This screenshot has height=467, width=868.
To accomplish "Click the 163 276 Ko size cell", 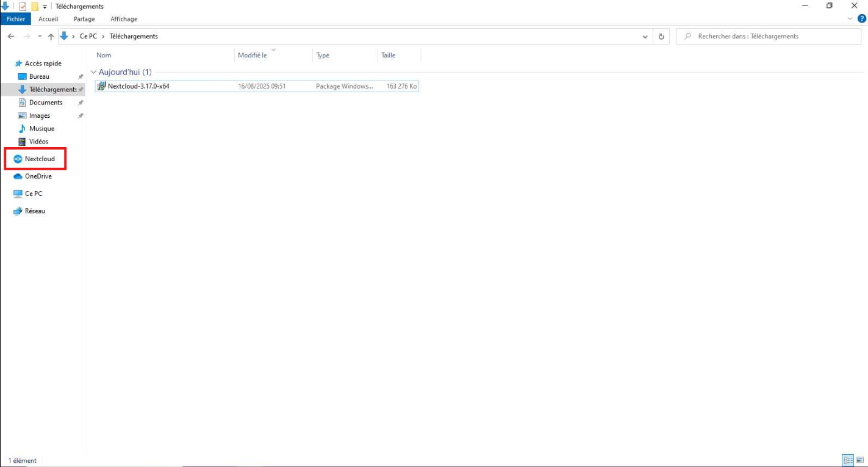I will [x=401, y=87].
